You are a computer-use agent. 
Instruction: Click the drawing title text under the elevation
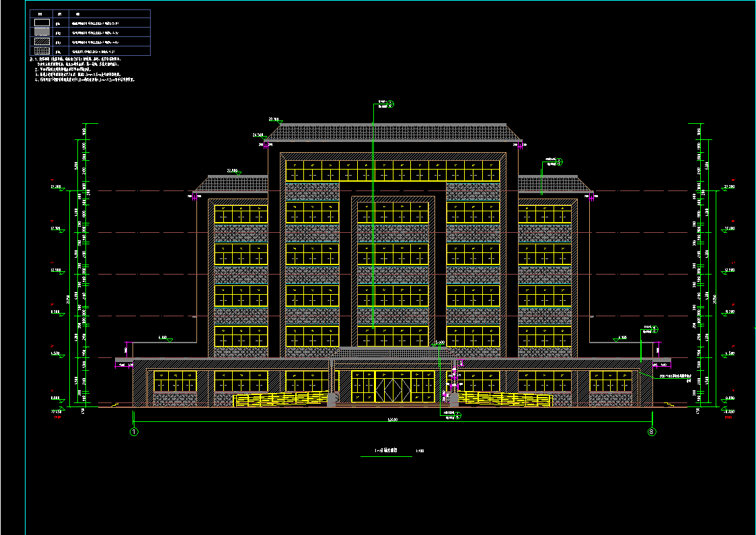(386, 451)
